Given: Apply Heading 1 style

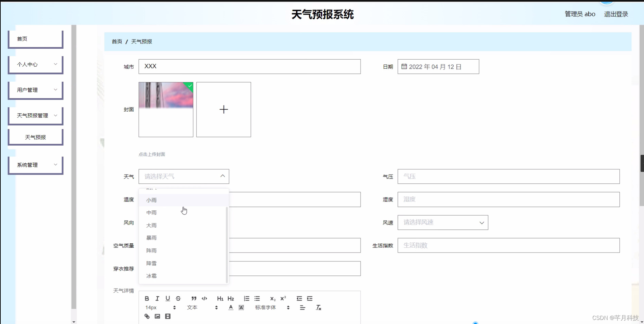Looking at the screenshot, I should point(220,298).
